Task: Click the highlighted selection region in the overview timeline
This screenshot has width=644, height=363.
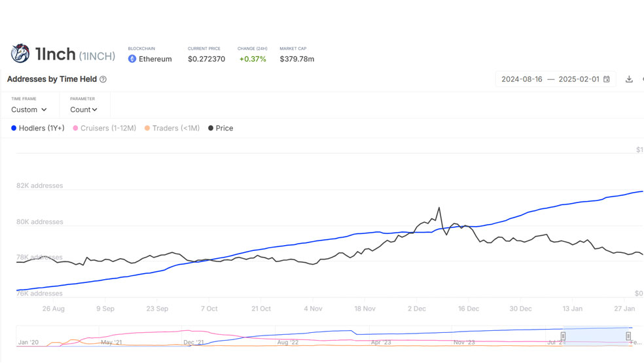Action: pos(596,336)
